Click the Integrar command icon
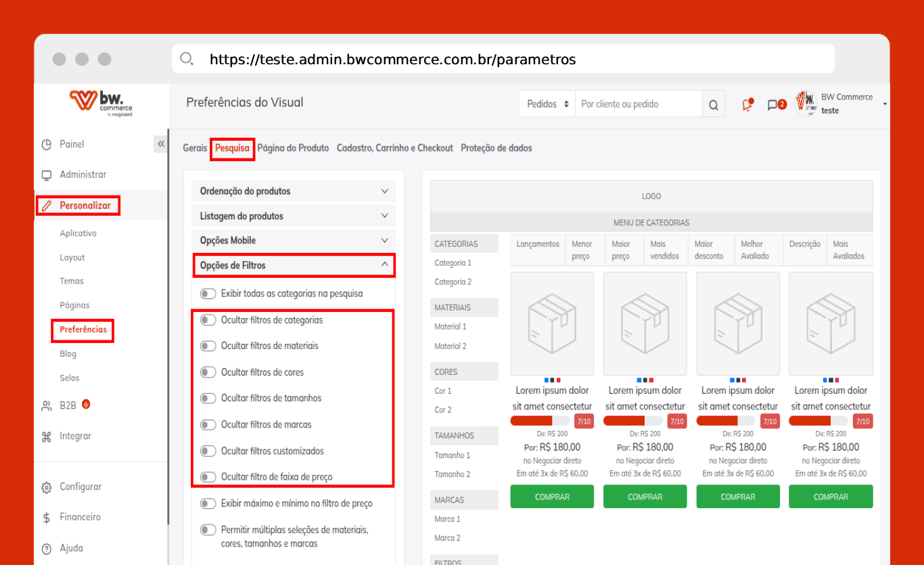Viewport: 924px width, 565px height. [47, 436]
